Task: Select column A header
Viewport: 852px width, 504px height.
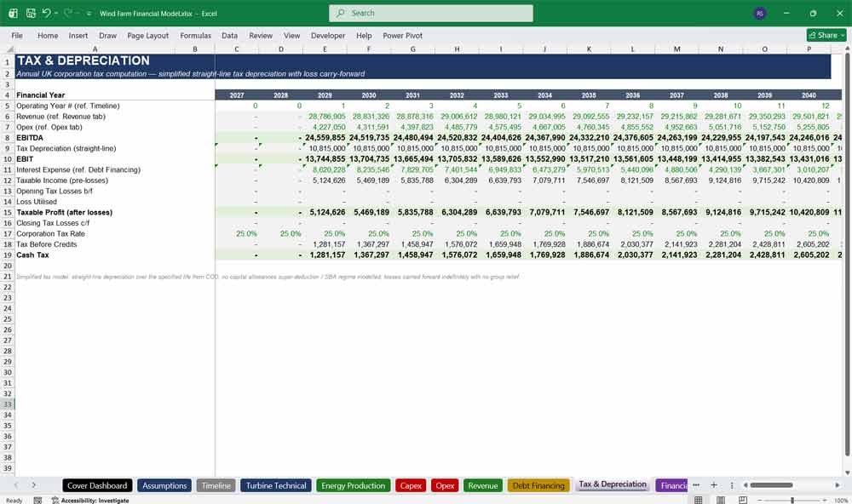Action: click(95, 49)
